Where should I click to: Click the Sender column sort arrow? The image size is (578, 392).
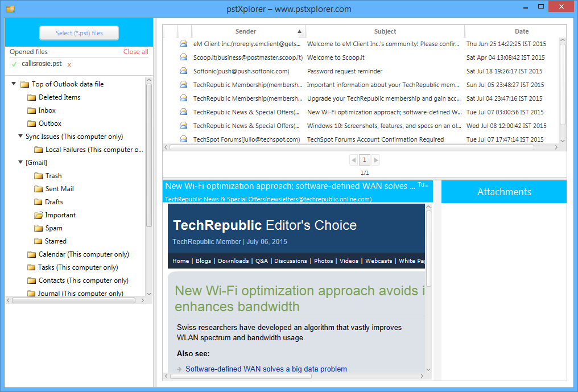coord(300,31)
